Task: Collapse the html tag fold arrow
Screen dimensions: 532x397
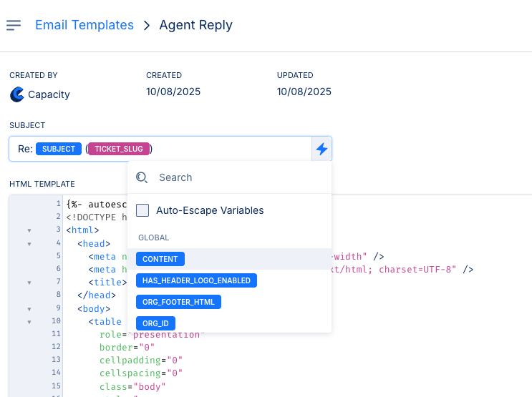Action: [x=29, y=230]
